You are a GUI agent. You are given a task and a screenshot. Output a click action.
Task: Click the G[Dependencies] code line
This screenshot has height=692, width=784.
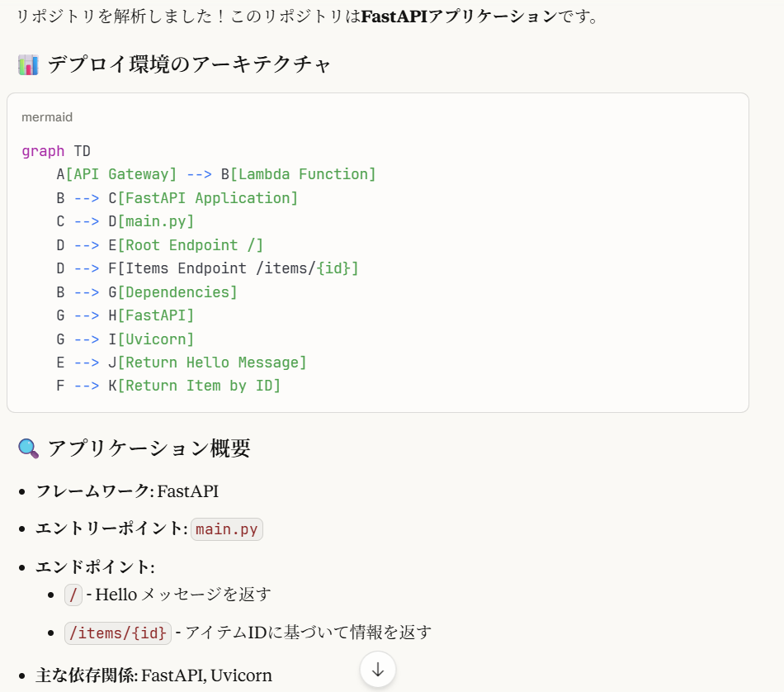tap(147, 292)
